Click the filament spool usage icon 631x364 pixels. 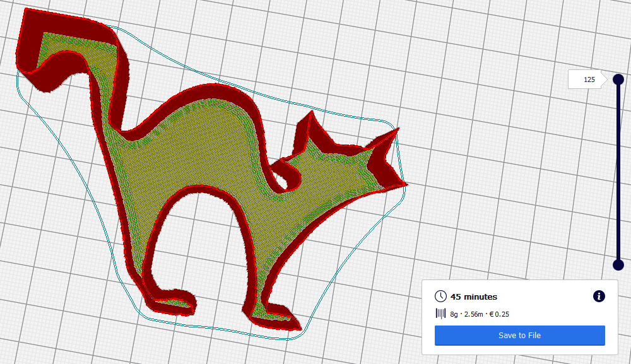(x=440, y=314)
